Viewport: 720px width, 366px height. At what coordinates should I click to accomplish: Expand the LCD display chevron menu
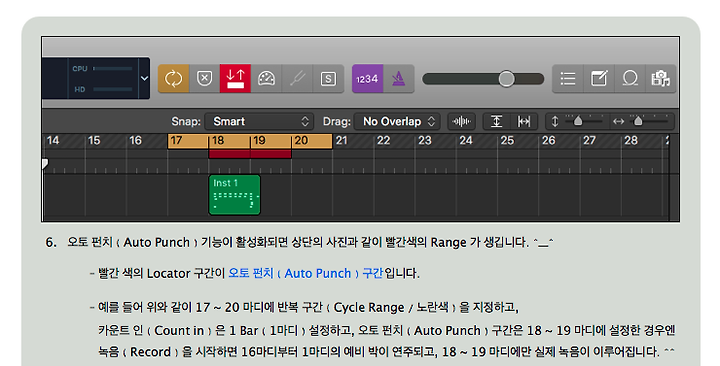point(144,79)
